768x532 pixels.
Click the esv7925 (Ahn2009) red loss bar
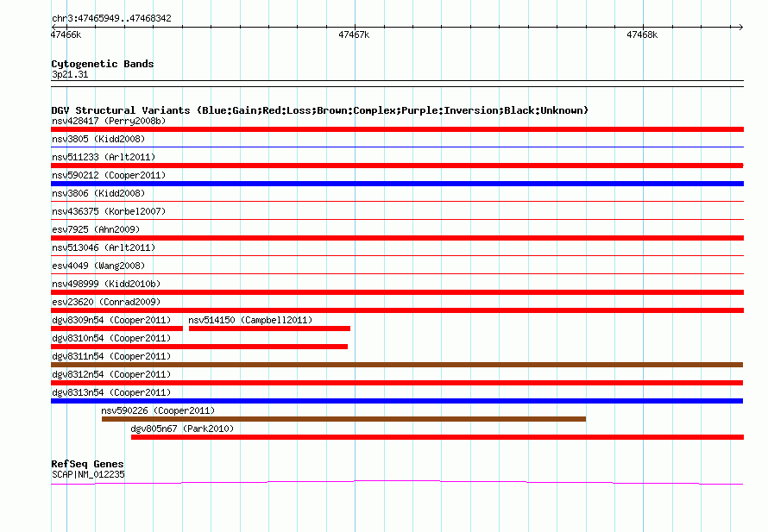tap(397, 238)
